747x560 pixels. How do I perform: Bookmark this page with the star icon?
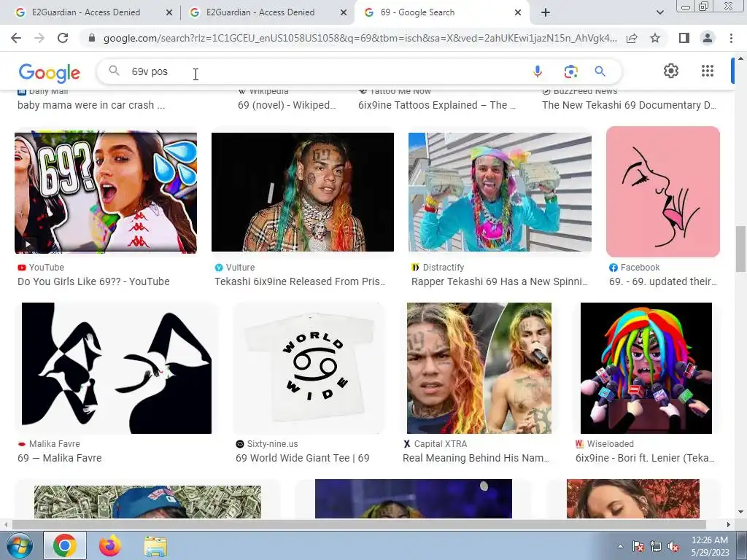655,38
